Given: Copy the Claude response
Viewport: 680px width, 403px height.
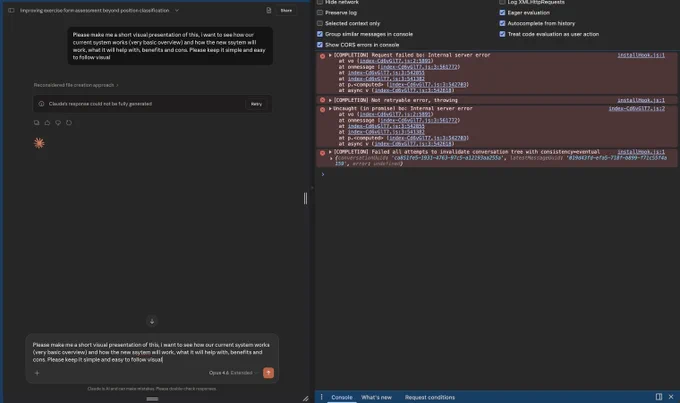Looking at the screenshot, I should (x=36, y=123).
